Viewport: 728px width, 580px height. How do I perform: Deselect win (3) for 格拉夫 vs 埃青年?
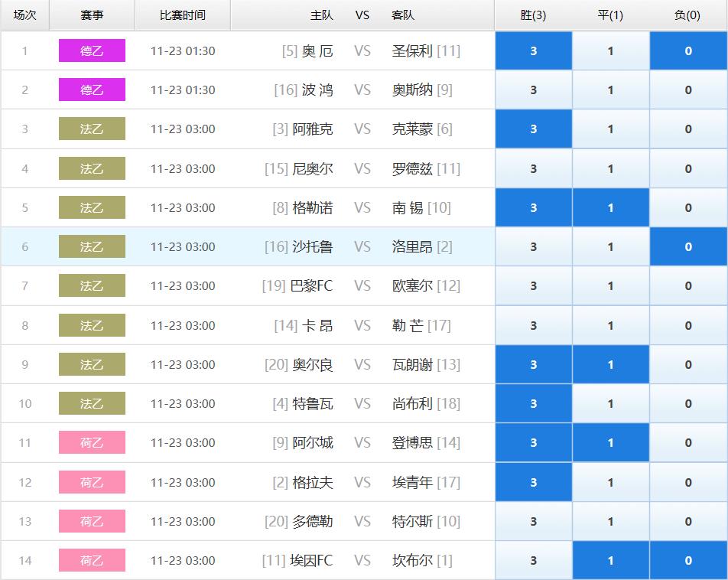coord(534,482)
